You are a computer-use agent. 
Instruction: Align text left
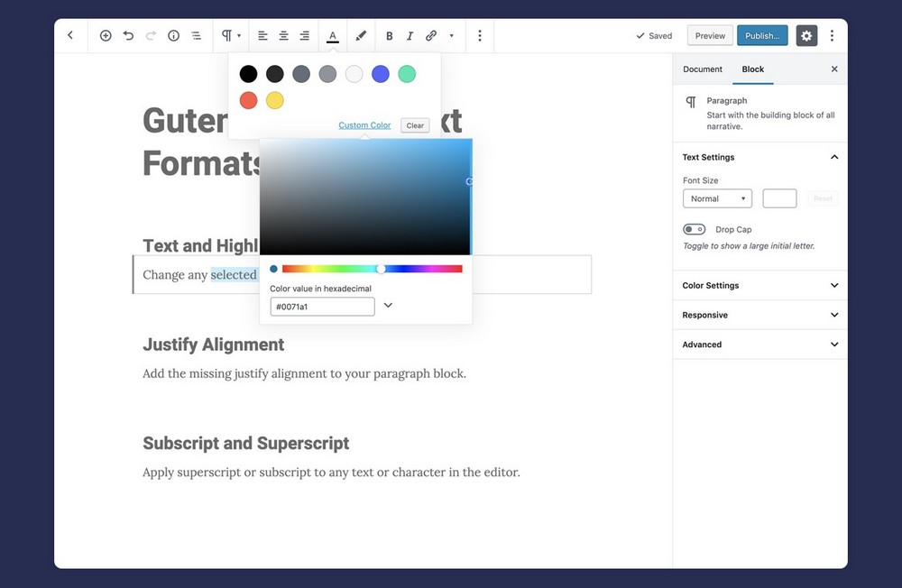[262, 36]
